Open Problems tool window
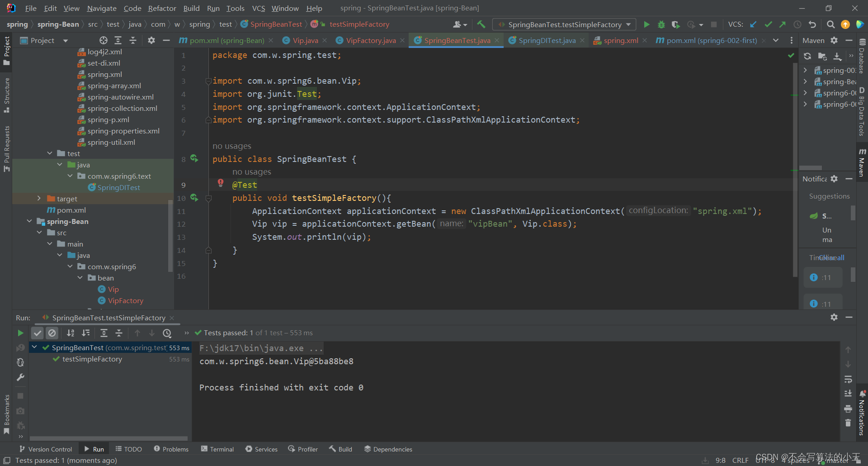 (x=171, y=449)
